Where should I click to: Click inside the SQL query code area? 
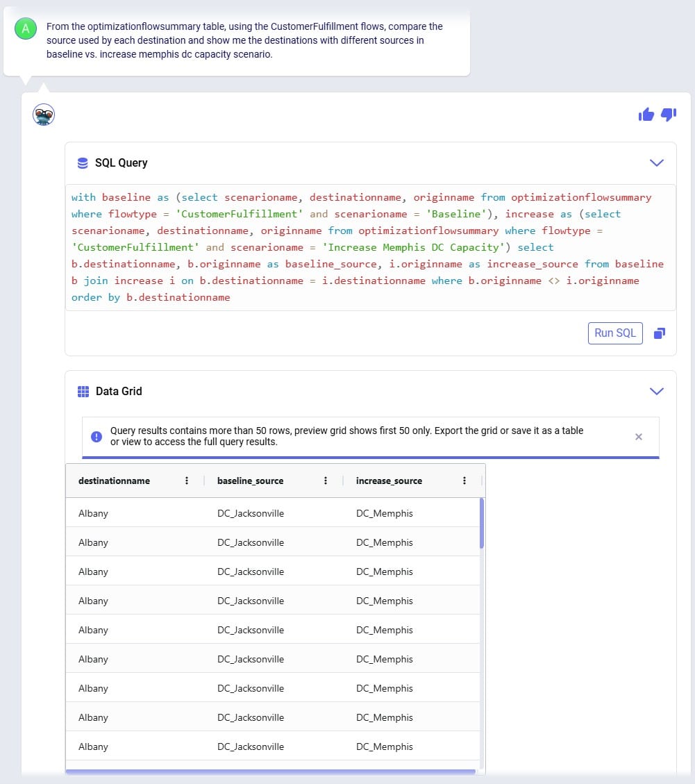[x=371, y=247]
